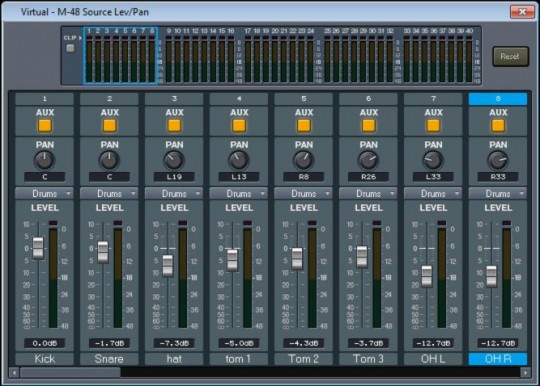Click the hat channel name label
Image resolution: width=540 pixels, height=386 pixels.
pyautogui.click(x=174, y=359)
